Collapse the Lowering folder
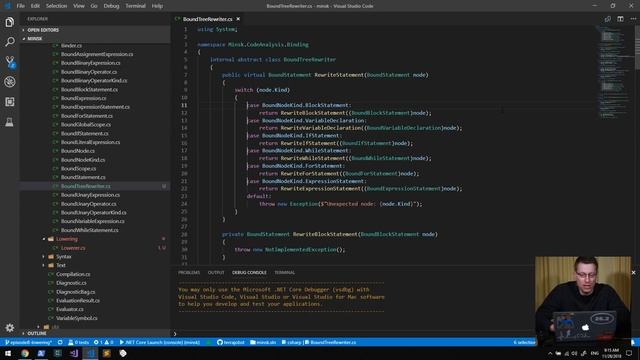Image resolution: width=640 pixels, height=360 pixels. point(67,239)
